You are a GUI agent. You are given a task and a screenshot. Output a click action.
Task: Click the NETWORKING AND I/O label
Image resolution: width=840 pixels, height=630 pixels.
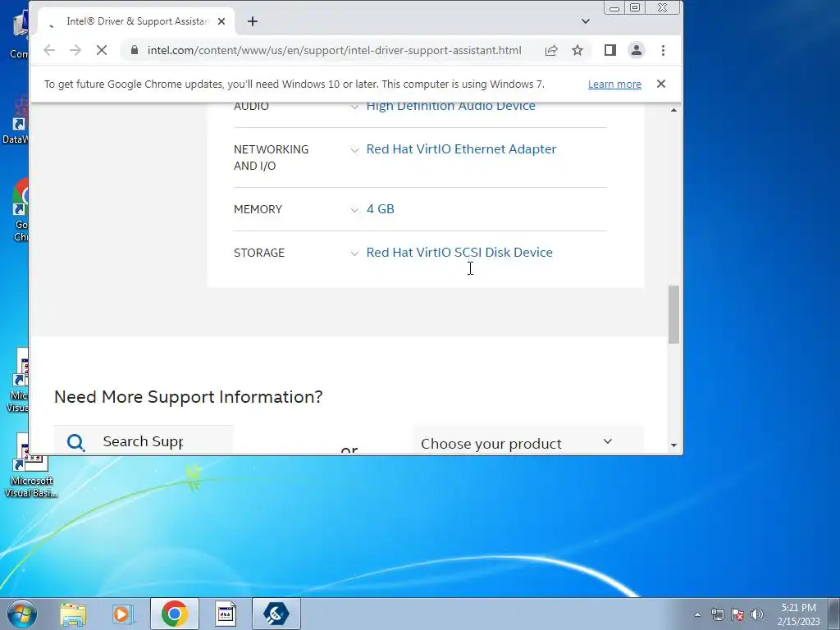coord(271,157)
